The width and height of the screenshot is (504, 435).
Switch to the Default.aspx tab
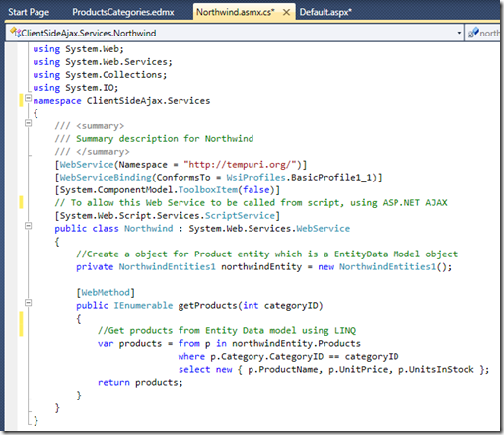click(325, 12)
